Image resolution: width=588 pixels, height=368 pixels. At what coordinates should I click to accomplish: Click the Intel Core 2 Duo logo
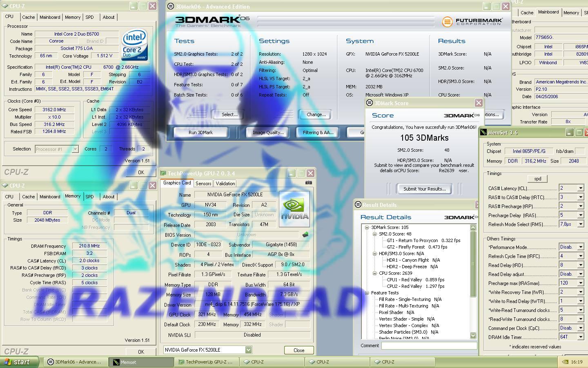click(x=135, y=45)
